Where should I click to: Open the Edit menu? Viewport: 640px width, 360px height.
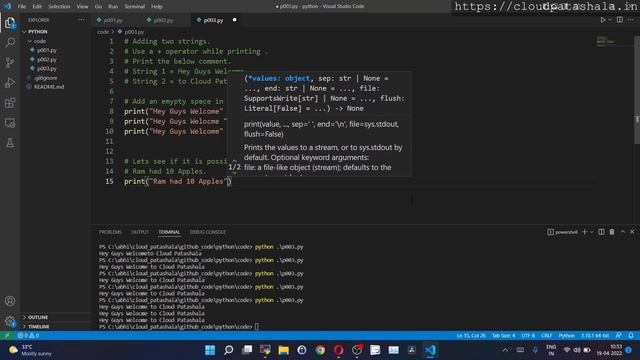pos(37,7)
